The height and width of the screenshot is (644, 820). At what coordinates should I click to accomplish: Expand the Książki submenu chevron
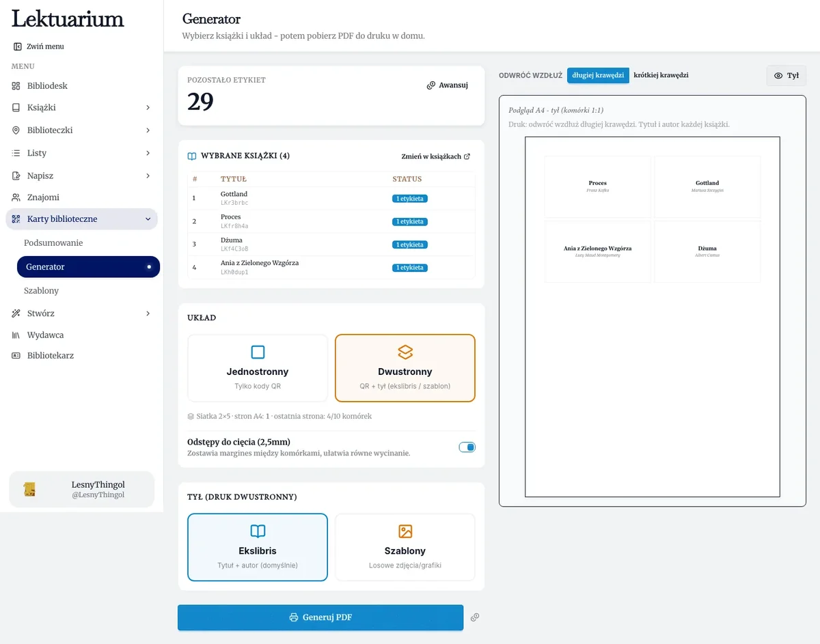coord(148,108)
